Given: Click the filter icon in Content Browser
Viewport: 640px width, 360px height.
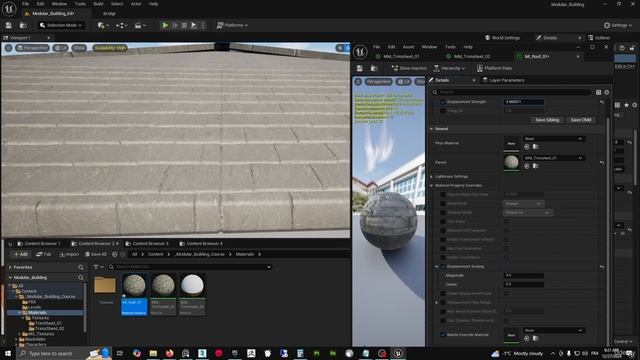Looking at the screenshot, I should (98, 267).
